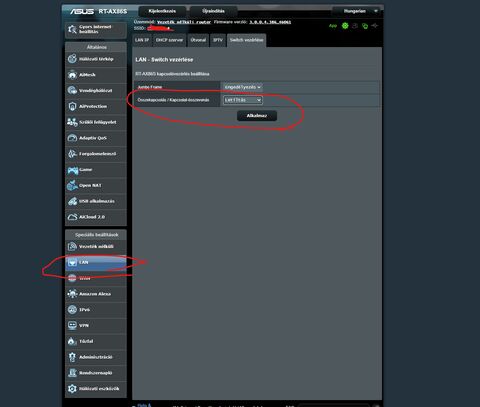Open Hálózati térkép network map

coord(96,59)
